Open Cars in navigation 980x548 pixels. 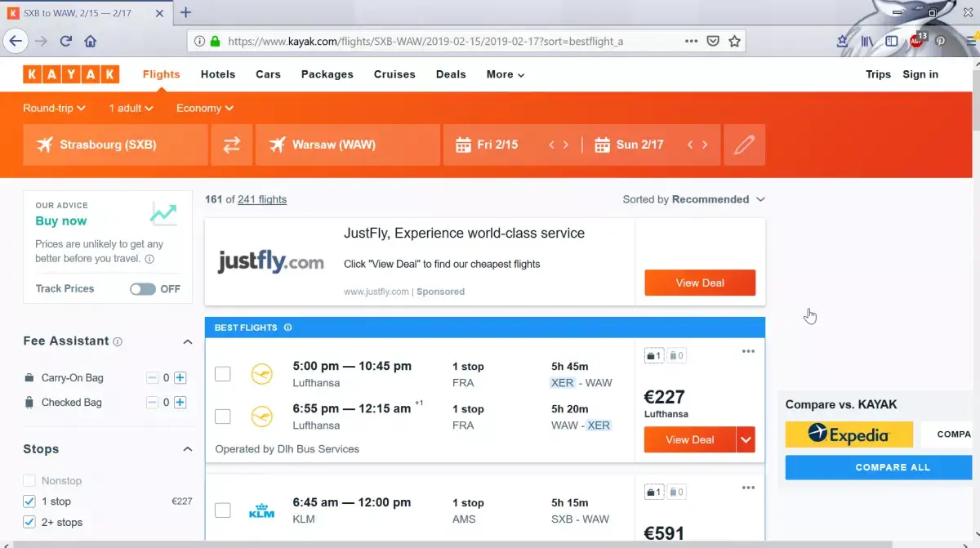click(x=268, y=74)
